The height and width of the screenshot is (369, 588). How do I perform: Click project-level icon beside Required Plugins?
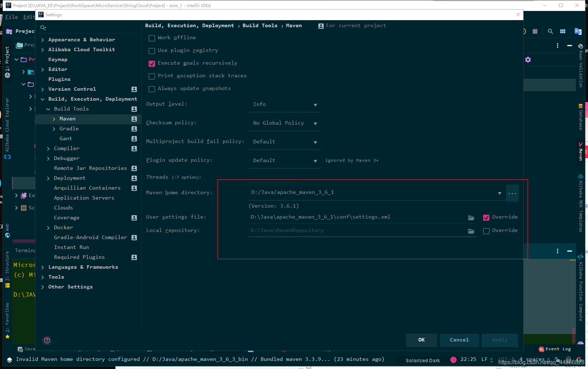[x=134, y=257]
